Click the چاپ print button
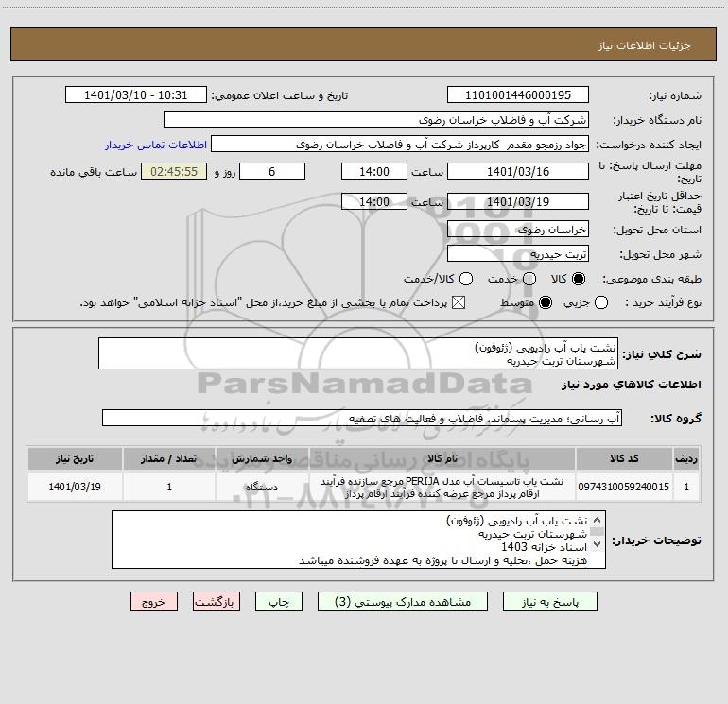 pos(279,602)
